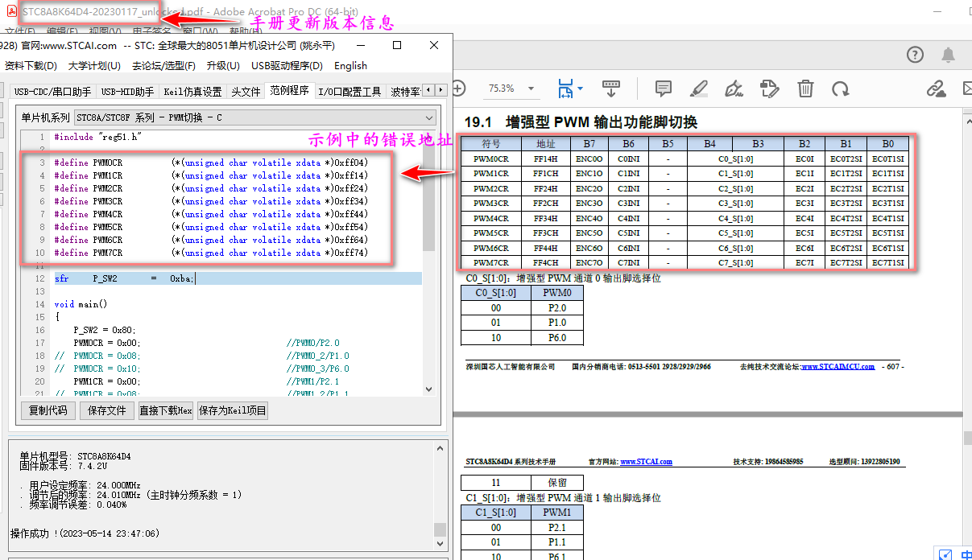Screen dimensions: 972x560
Task: Switch to USB-CDC/串口助手 tab
Action: tap(53, 92)
